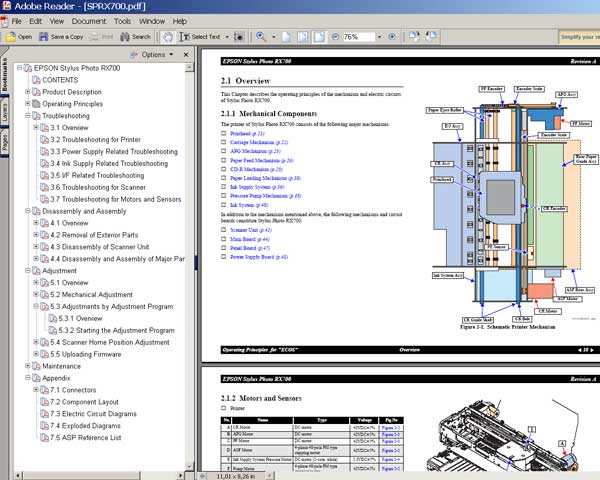The width and height of the screenshot is (600, 480).
Task: Select the Snapshot camera tool
Action: (x=239, y=37)
